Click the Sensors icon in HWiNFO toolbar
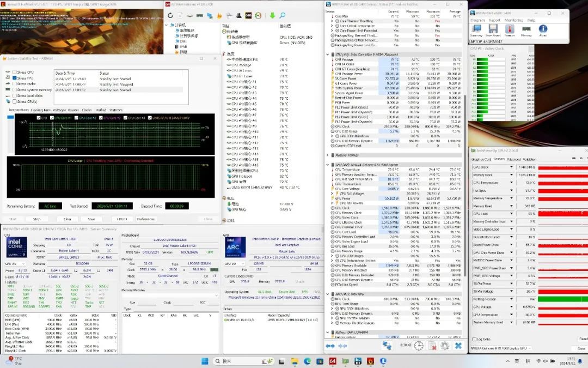 point(510,29)
